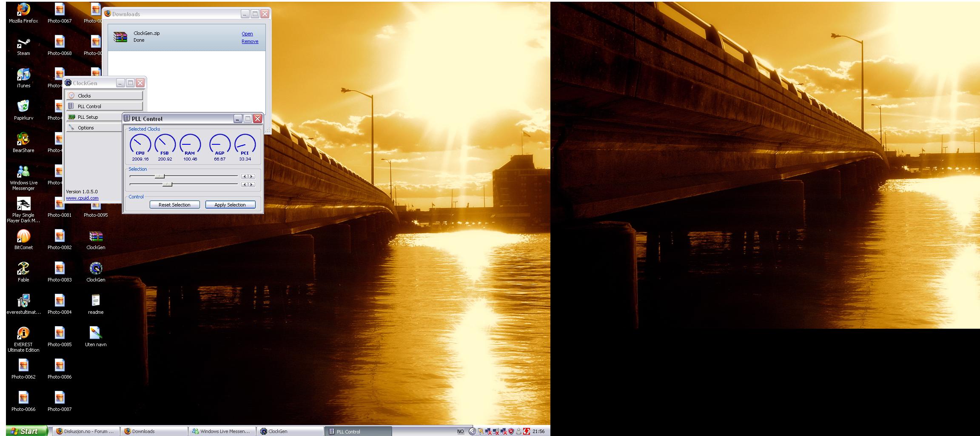
Task: Switch to ClockGen taskbar button
Action: click(290, 431)
